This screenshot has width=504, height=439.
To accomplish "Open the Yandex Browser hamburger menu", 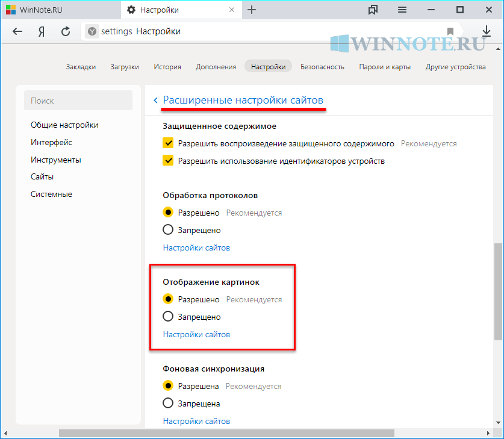I will (402, 10).
